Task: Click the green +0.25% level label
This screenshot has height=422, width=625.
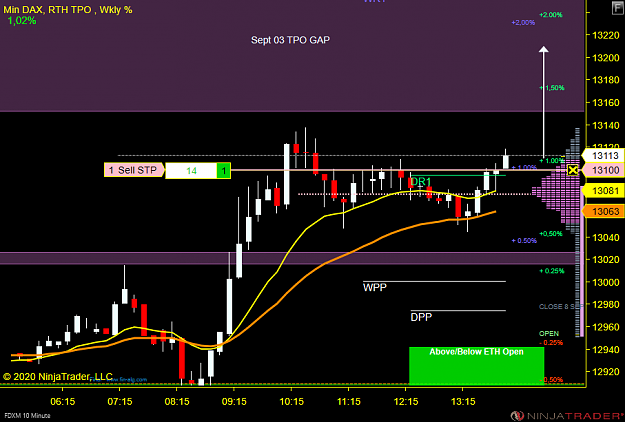Action: (x=552, y=271)
